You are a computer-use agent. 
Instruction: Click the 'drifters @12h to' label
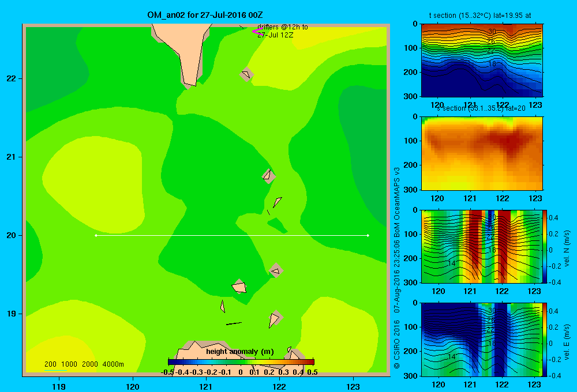(283, 27)
